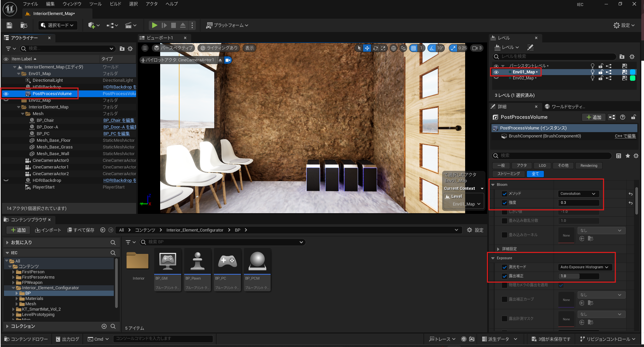Screen dimensions: 644x347
Task: Switch to the Rendering filter tab
Action: click(589, 165)
